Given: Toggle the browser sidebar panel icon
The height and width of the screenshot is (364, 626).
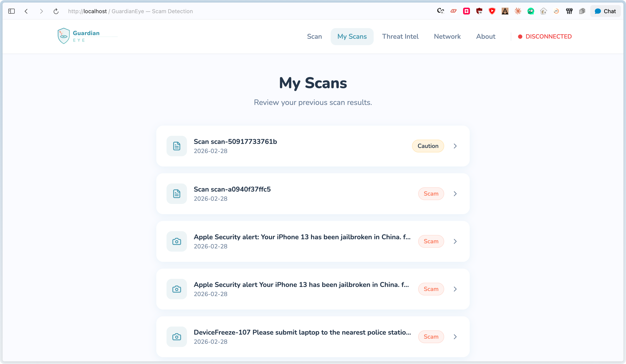Looking at the screenshot, I should pyautogui.click(x=11, y=11).
